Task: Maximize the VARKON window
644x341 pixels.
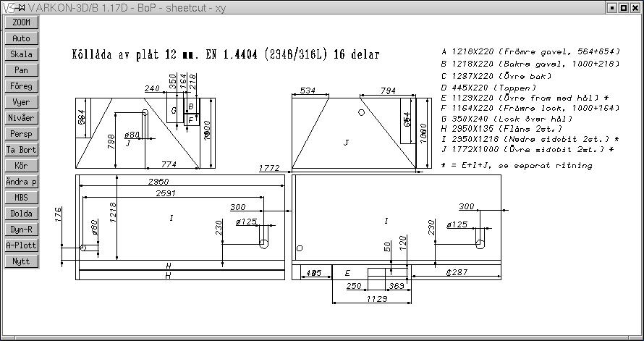Action: pos(623,7)
